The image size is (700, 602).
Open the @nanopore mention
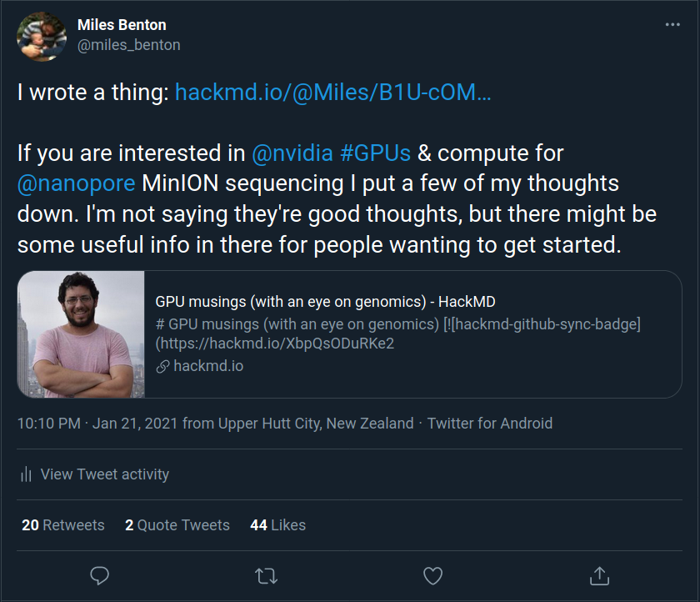pos(76,183)
